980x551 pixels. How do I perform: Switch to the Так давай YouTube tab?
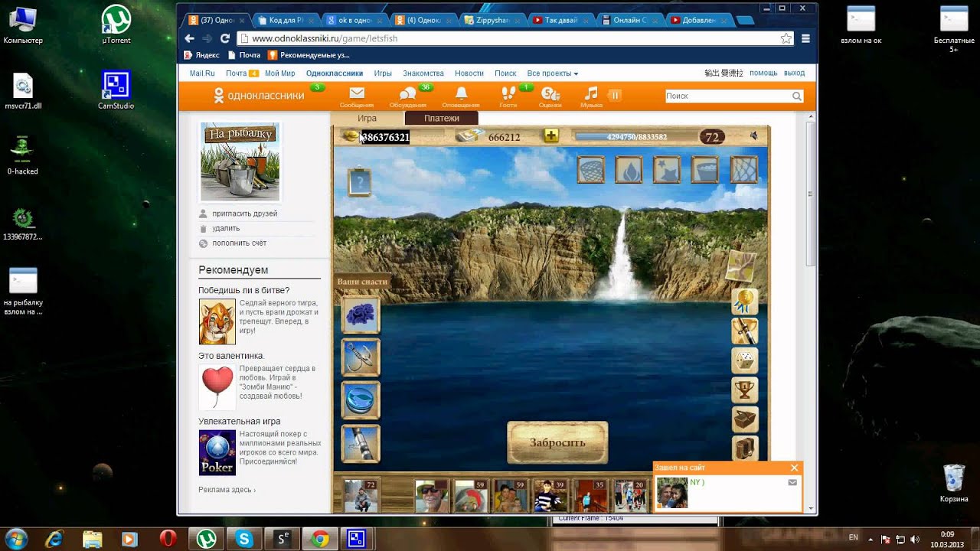(x=561, y=20)
